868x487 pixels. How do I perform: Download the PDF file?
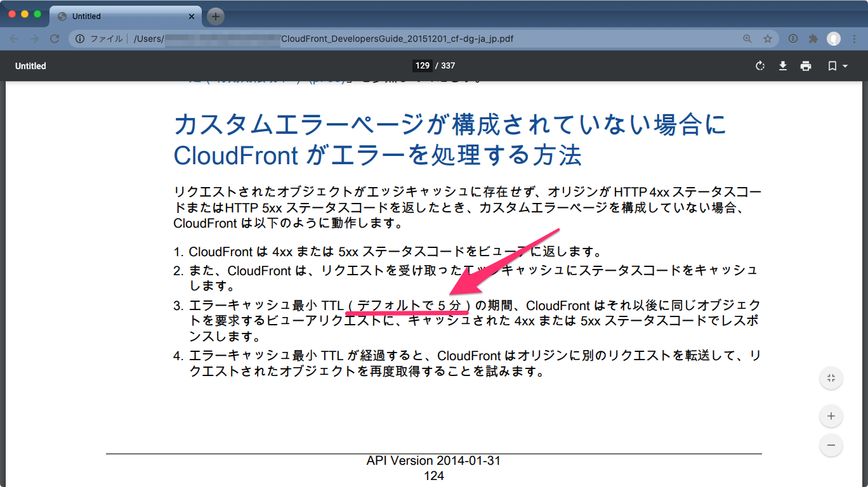tap(783, 66)
